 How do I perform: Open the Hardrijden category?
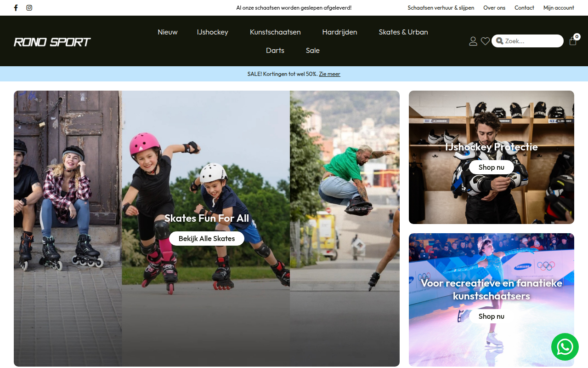(x=340, y=32)
